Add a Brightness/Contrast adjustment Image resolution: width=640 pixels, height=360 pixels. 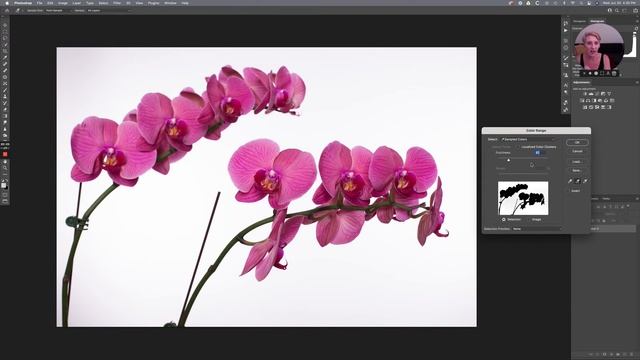tap(585, 94)
